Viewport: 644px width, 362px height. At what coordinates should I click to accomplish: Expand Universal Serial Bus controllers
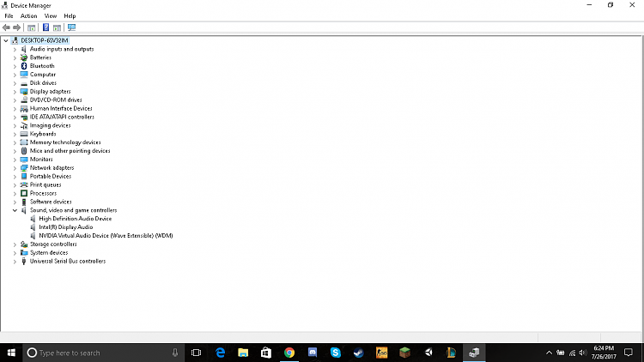pyautogui.click(x=15, y=262)
